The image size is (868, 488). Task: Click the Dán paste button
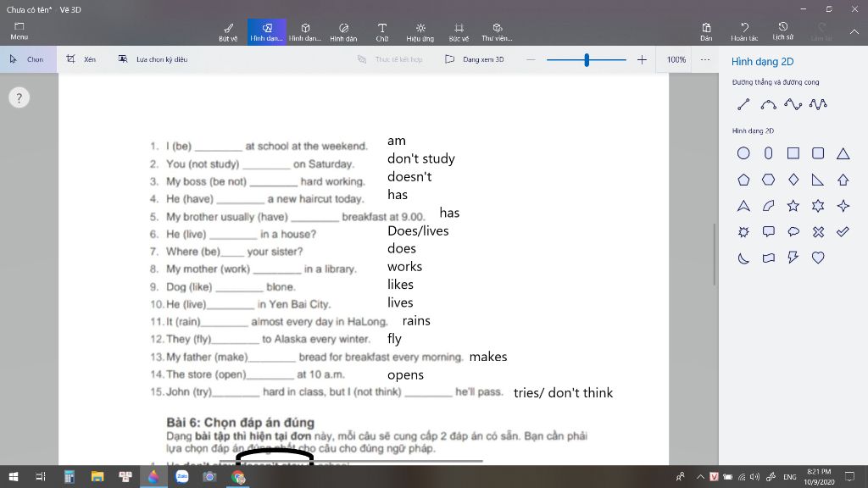[706, 32]
